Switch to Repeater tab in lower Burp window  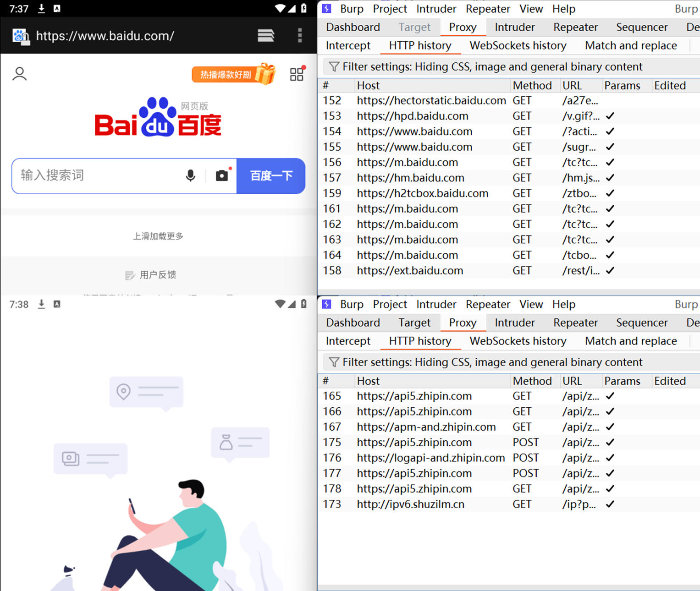coord(575,323)
